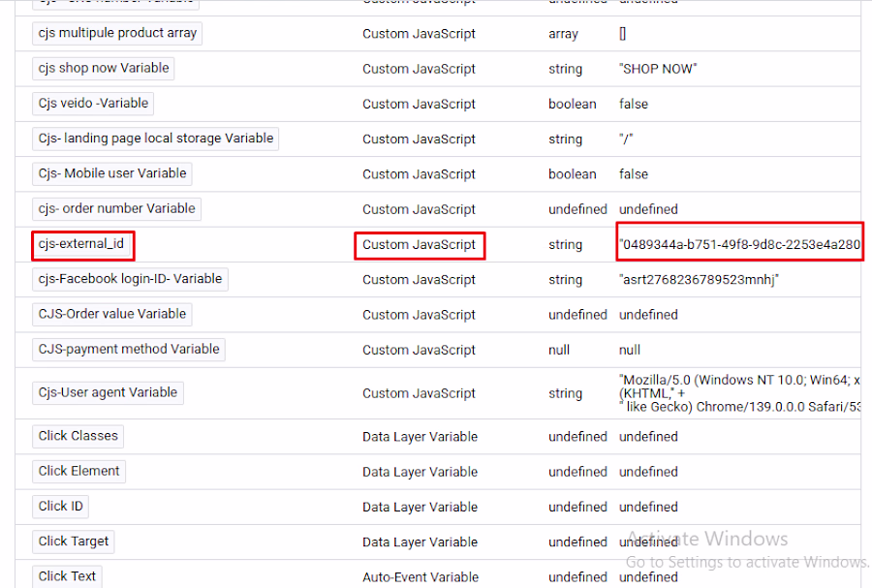Image resolution: width=872 pixels, height=588 pixels.
Task: Select Data Layer Variable in Click ID row
Action: tap(420, 507)
